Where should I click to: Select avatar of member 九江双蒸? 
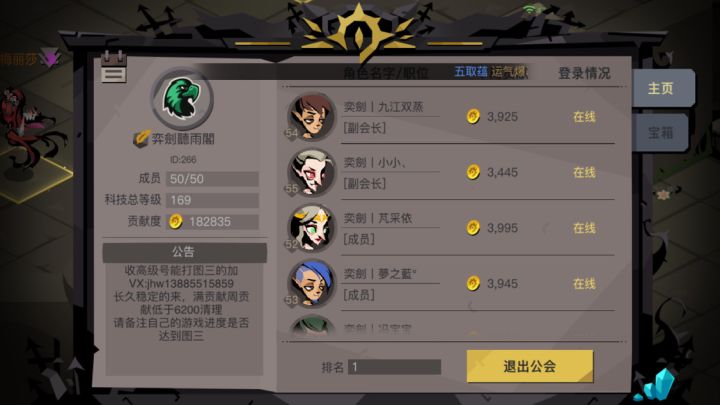coord(311,117)
